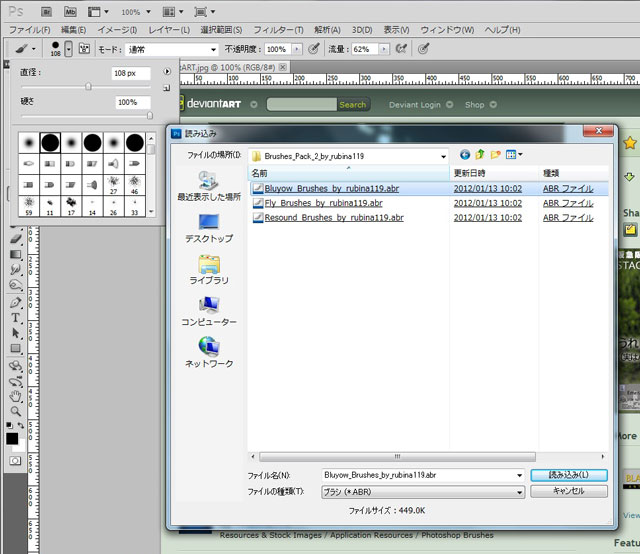The image size is (640, 554).
Task: Open the brush tool preset picker
Action: point(25,49)
